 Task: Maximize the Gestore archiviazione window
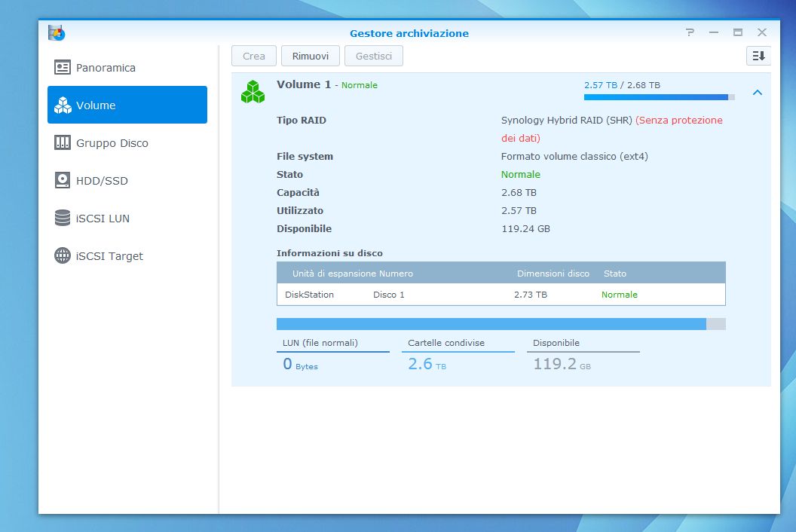click(x=738, y=32)
